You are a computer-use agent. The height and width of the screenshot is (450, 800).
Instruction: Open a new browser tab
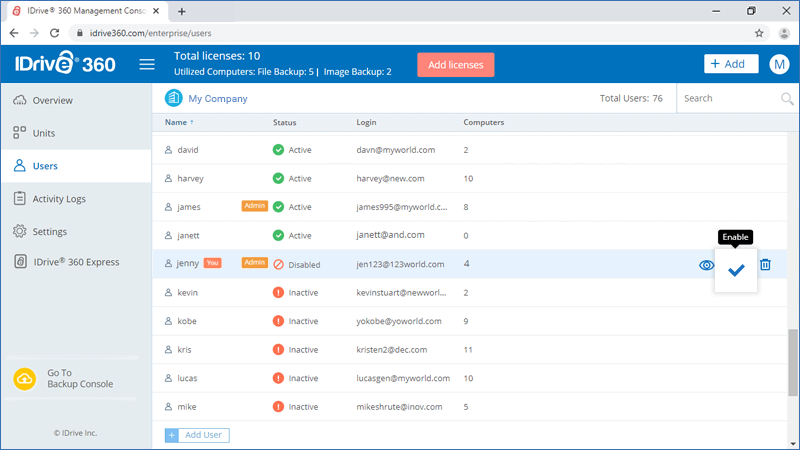click(x=182, y=11)
